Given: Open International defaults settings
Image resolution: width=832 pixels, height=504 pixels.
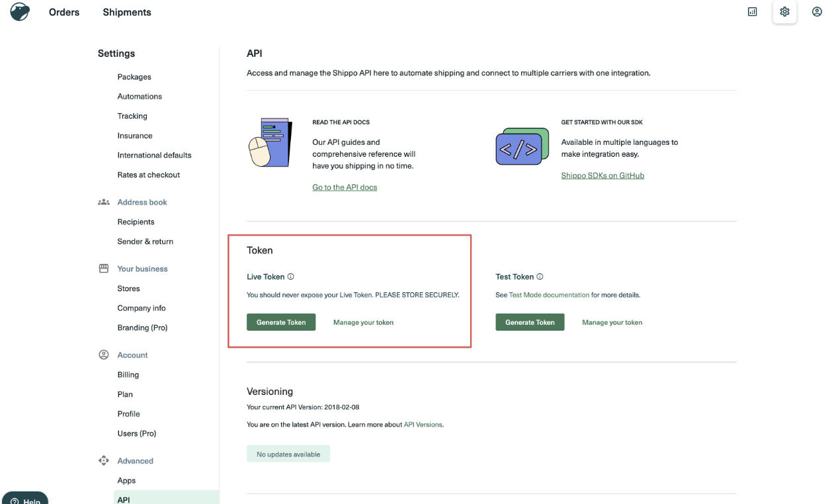Looking at the screenshot, I should point(154,155).
